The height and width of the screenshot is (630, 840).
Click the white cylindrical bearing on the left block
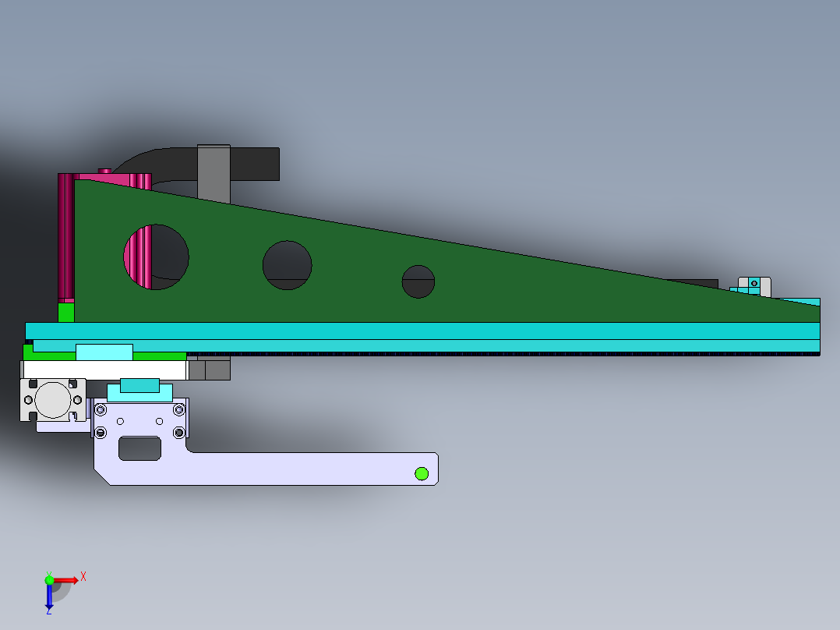pyautogui.click(x=51, y=398)
